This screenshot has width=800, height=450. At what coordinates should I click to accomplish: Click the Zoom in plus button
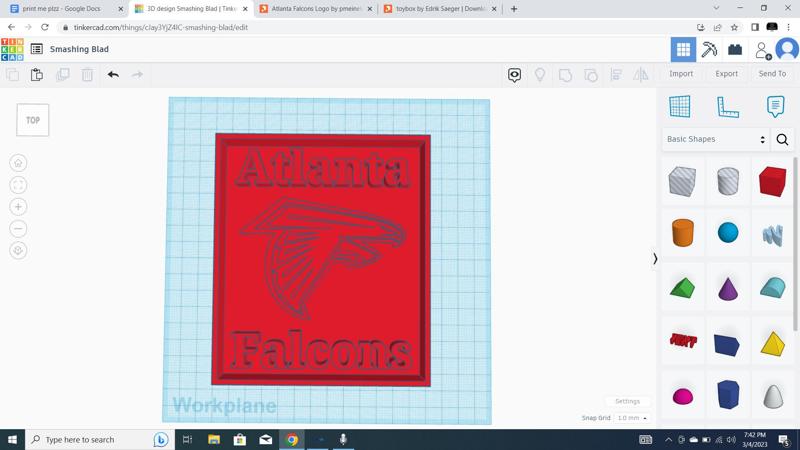(18, 207)
